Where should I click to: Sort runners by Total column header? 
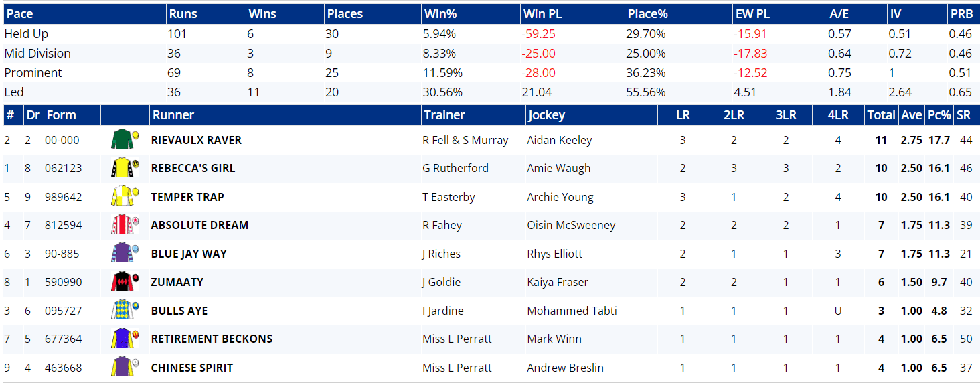(x=881, y=115)
